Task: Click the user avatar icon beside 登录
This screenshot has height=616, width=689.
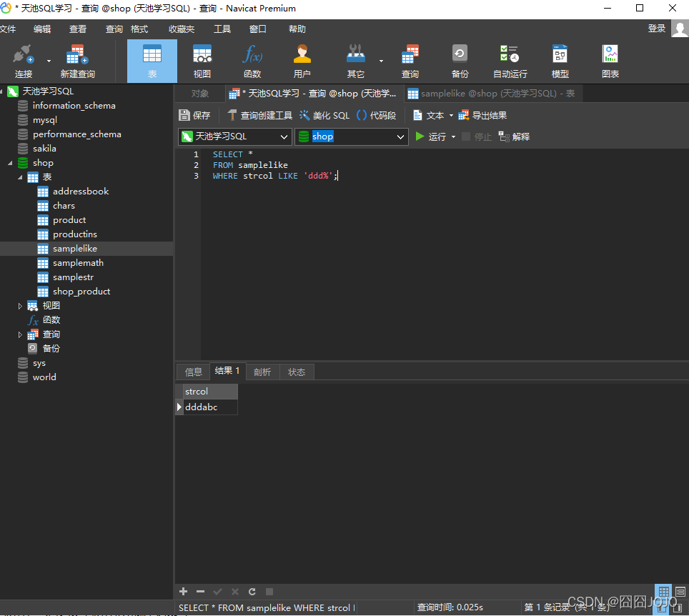Action: (680, 29)
